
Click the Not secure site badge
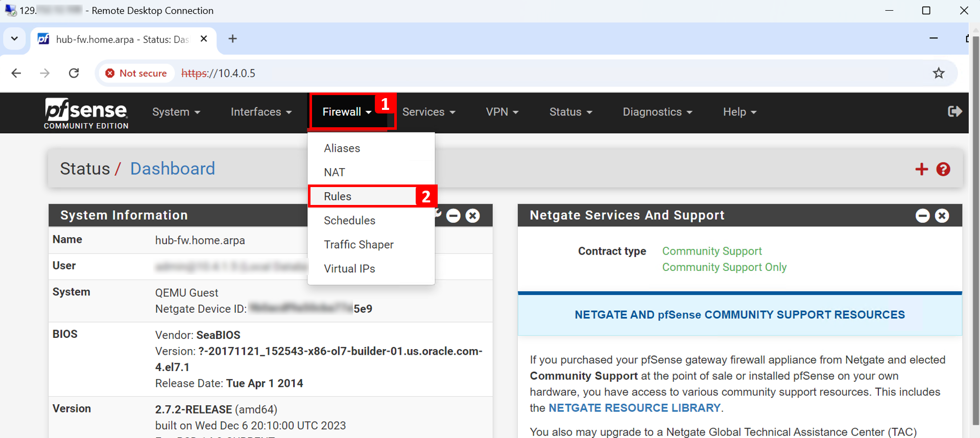point(136,73)
